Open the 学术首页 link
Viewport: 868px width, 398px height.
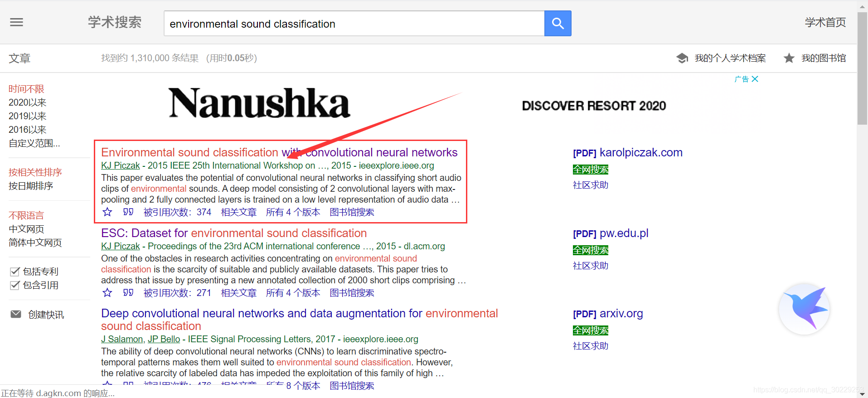click(825, 22)
